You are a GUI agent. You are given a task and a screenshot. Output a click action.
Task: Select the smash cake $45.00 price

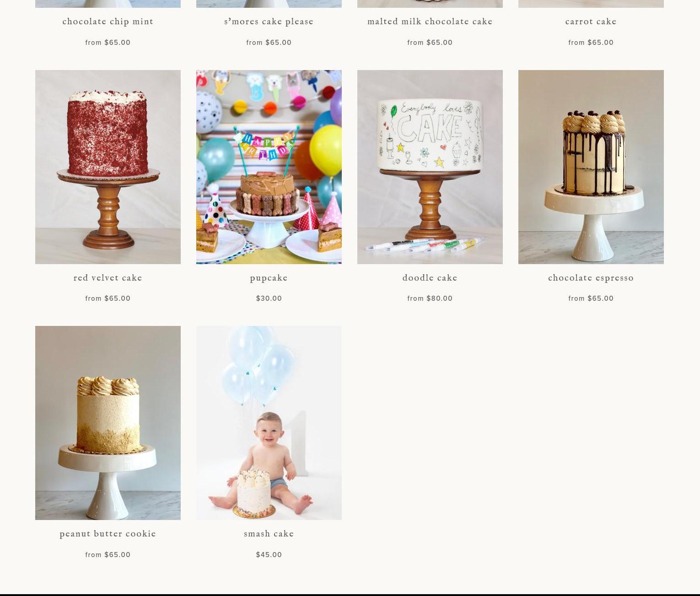pos(269,555)
